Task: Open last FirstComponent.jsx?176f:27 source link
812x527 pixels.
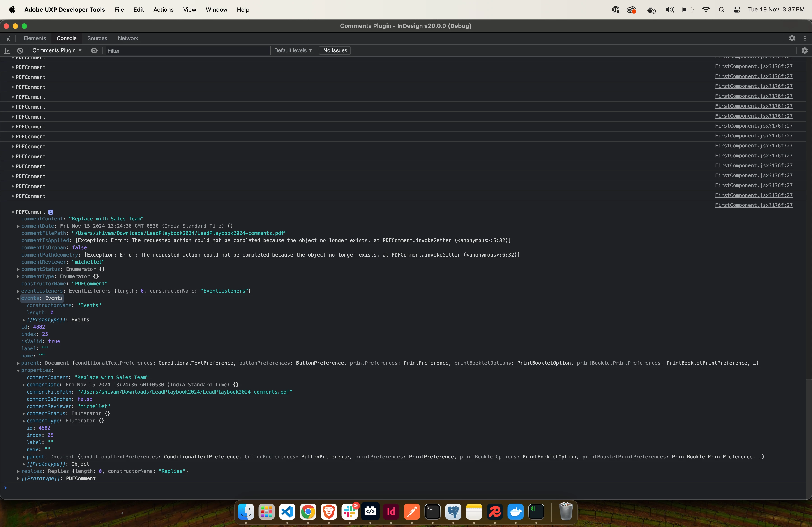Action: (753, 205)
